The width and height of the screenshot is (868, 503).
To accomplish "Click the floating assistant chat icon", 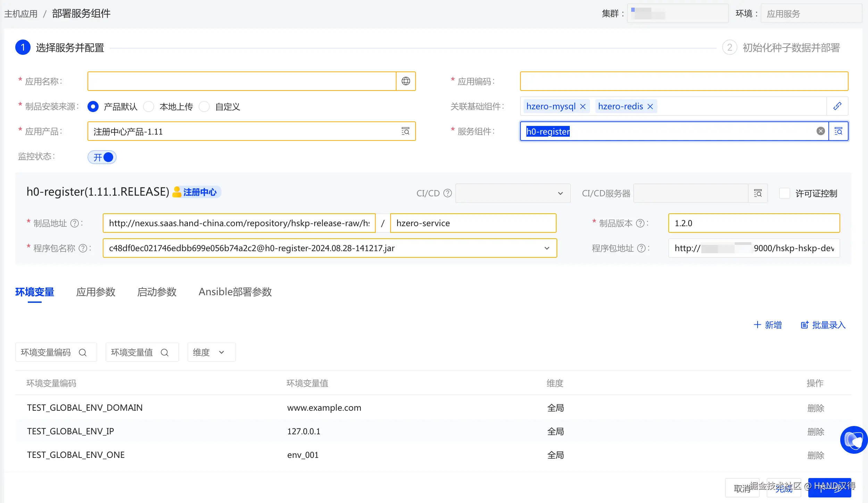I will [x=853, y=440].
